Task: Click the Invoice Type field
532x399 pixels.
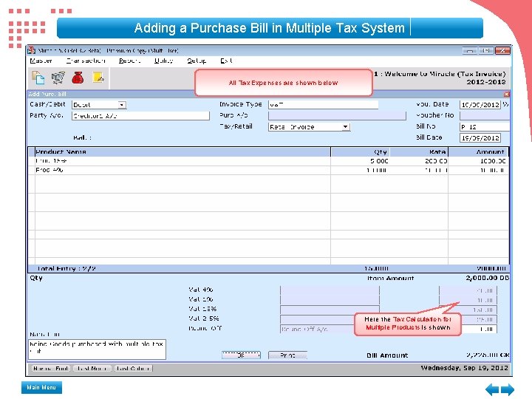Action: 323,104
